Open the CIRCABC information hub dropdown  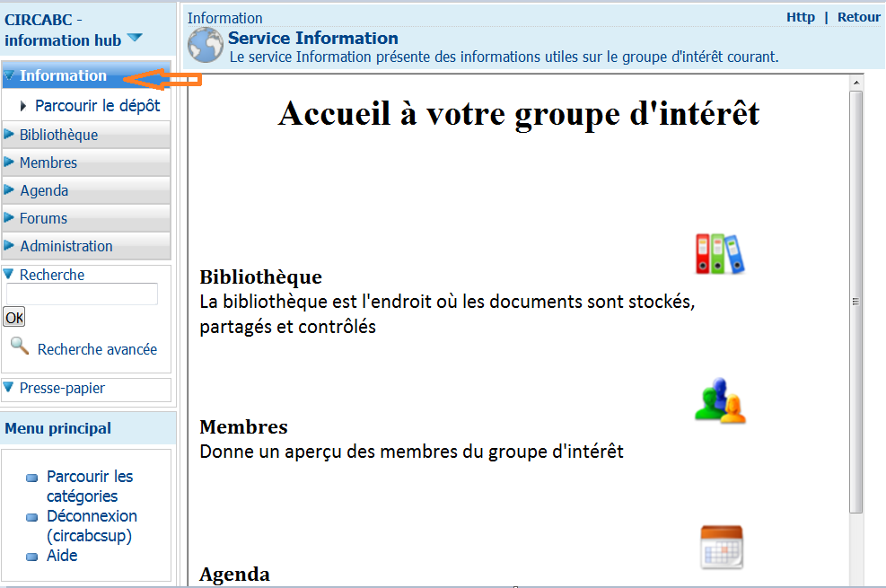[x=135, y=38]
